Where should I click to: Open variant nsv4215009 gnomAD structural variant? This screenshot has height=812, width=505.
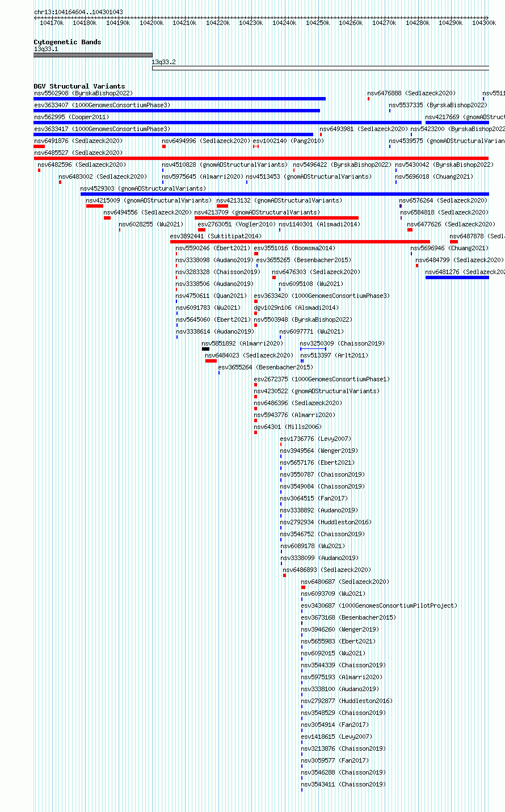click(95, 206)
